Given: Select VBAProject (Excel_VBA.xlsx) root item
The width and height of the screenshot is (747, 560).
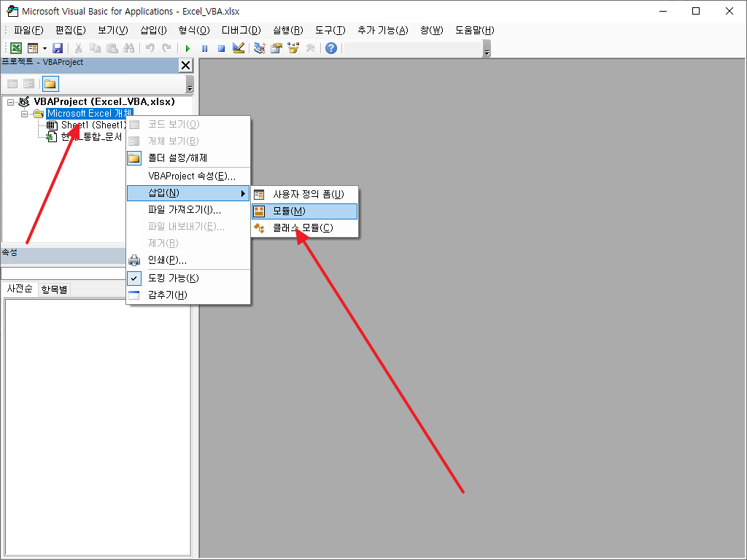Looking at the screenshot, I should 104,102.
